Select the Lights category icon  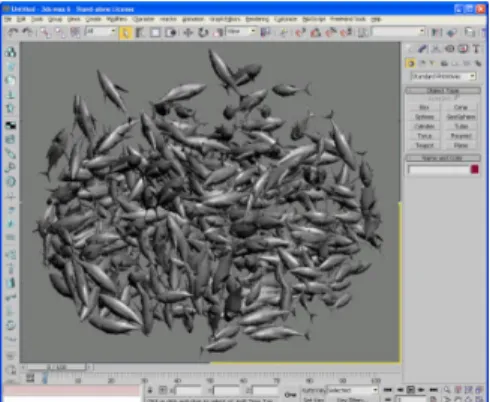click(433, 63)
